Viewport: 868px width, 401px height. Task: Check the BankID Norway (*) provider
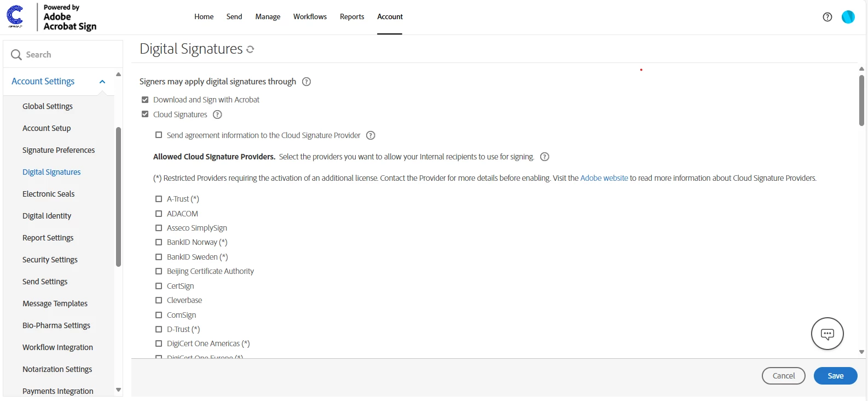click(x=159, y=242)
